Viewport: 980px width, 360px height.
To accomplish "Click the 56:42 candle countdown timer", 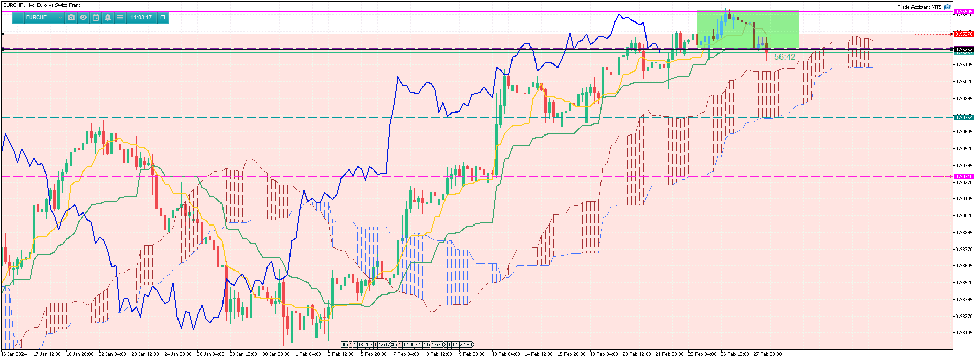I will tap(785, 57).
